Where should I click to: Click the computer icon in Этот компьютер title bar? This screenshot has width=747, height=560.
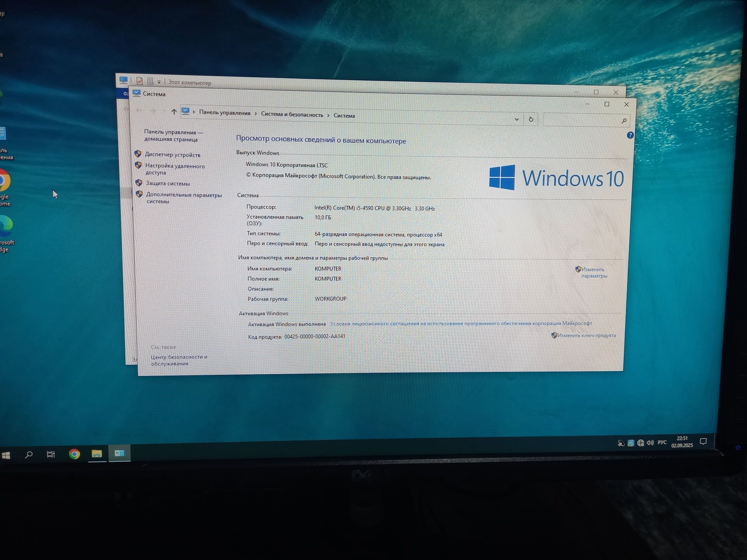[123, 80]
